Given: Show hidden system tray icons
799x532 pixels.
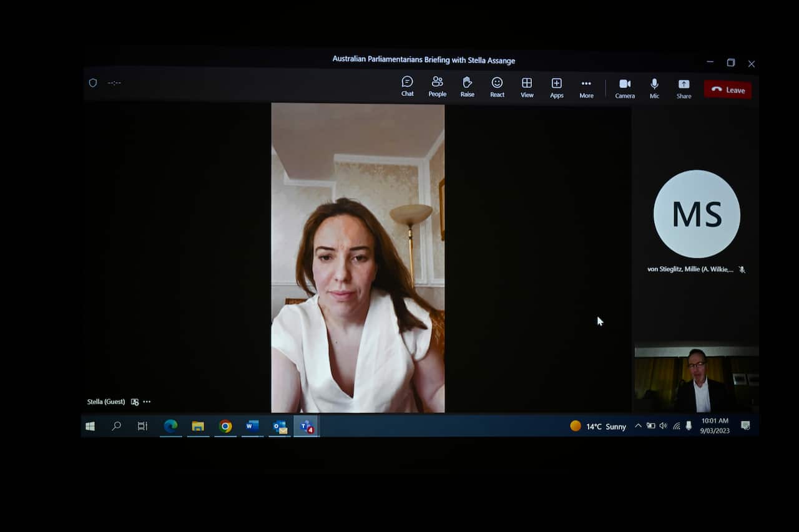Looking at the screenshot, I should tap(638, 426).
